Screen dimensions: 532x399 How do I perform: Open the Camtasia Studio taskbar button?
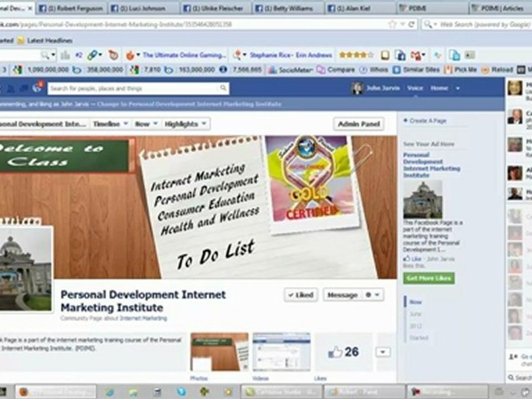[x=282, y=392]
